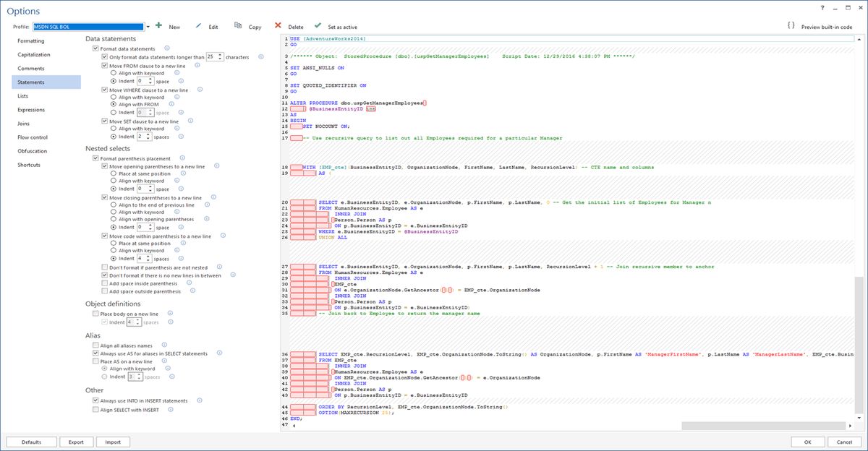Copy the MSDN SQL BOL profile
Image resolution: width=868 pixels, height=451 pixels.
click(238, 25)
